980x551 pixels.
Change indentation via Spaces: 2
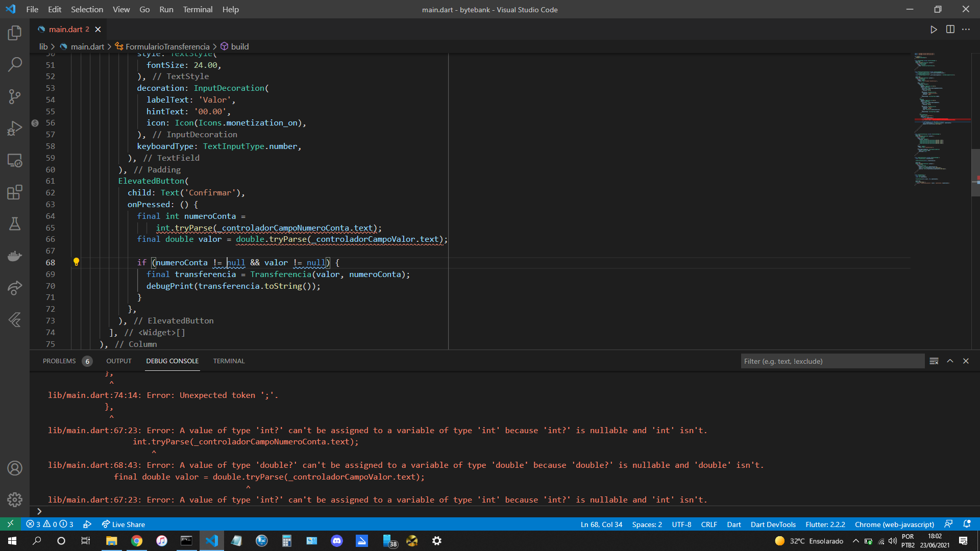click(647, 524)
